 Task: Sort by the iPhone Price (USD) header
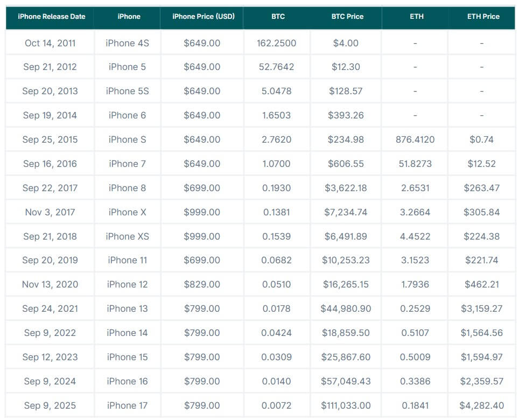pos(203,17)
